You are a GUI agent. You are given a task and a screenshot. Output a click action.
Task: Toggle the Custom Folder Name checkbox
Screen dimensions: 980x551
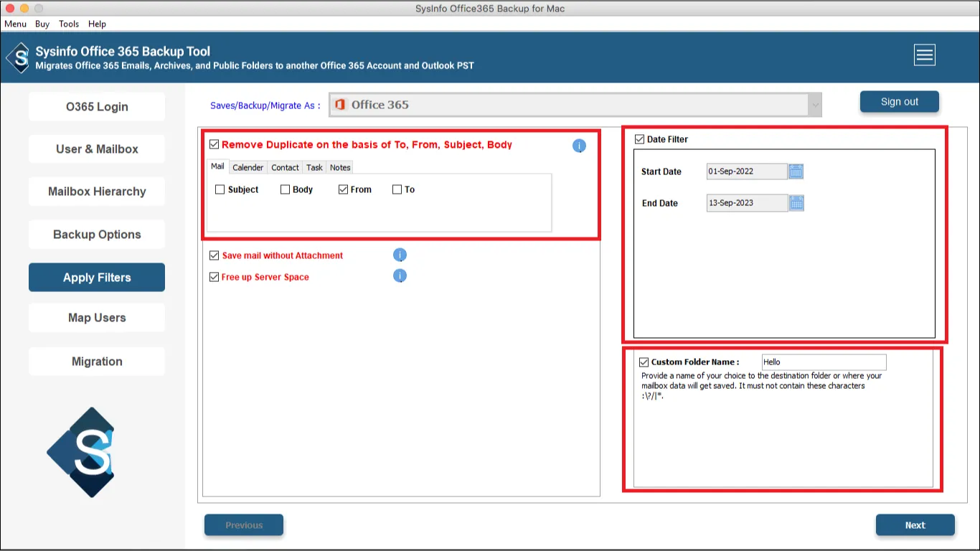point(644,362)
